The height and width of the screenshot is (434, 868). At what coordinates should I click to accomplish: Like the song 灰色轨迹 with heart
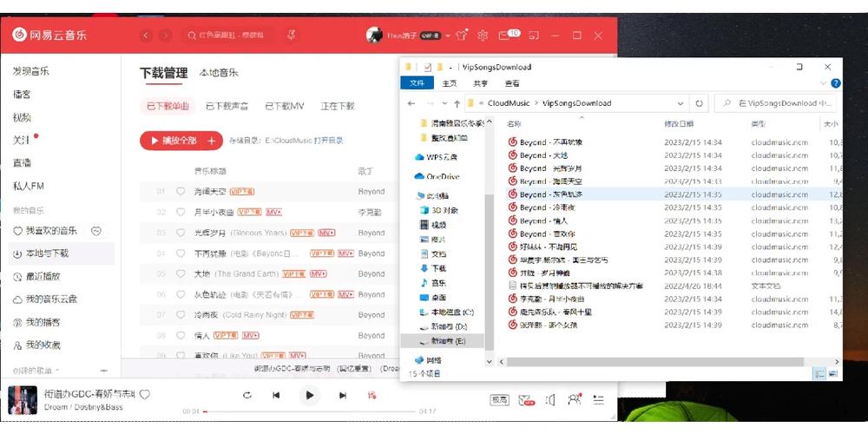tap(181, 294)
